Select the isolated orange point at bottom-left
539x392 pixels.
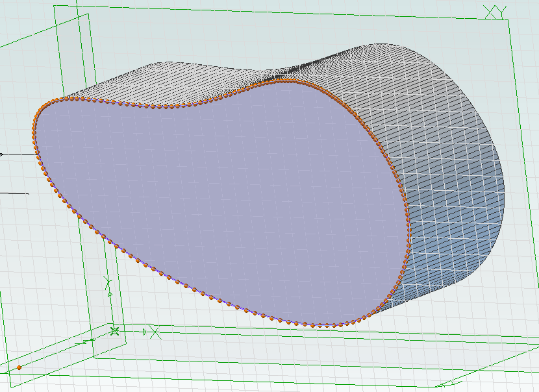coord(19,367)
